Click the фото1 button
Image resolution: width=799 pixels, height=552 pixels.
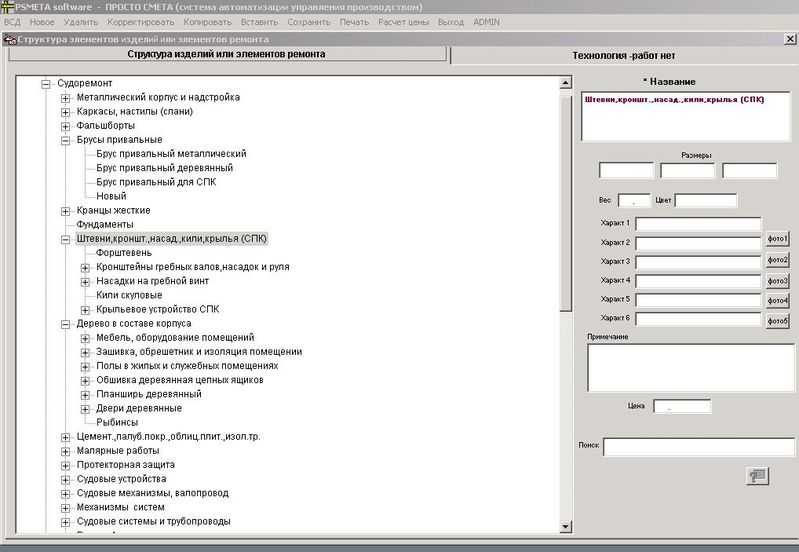[x=778, y=240]
